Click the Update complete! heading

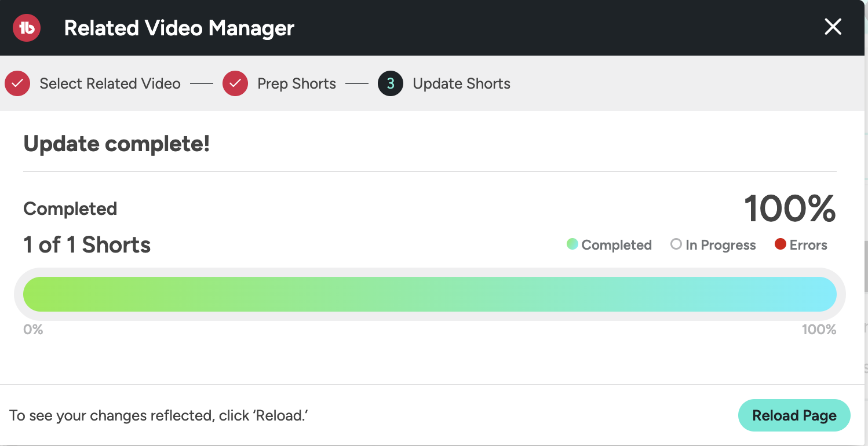(x=116, y=144)
